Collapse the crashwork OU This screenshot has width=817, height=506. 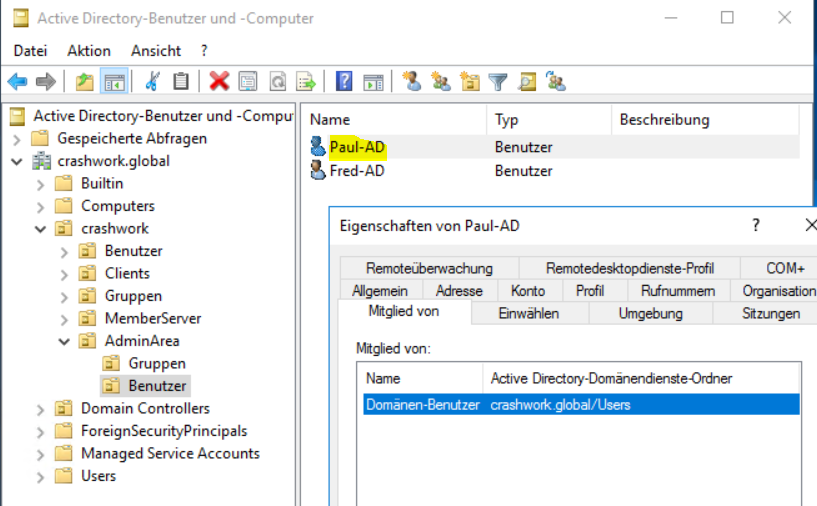tap(41, 229)
